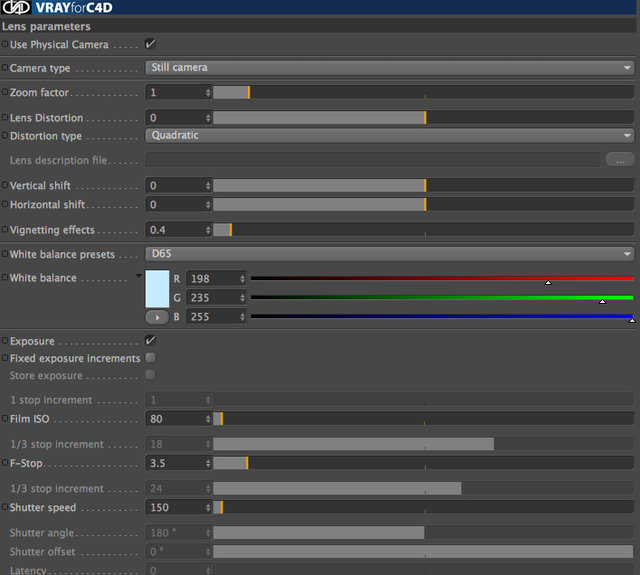640x575 pixels.
Task: Click the Store exposure checkbox
Action: point(151,375)
